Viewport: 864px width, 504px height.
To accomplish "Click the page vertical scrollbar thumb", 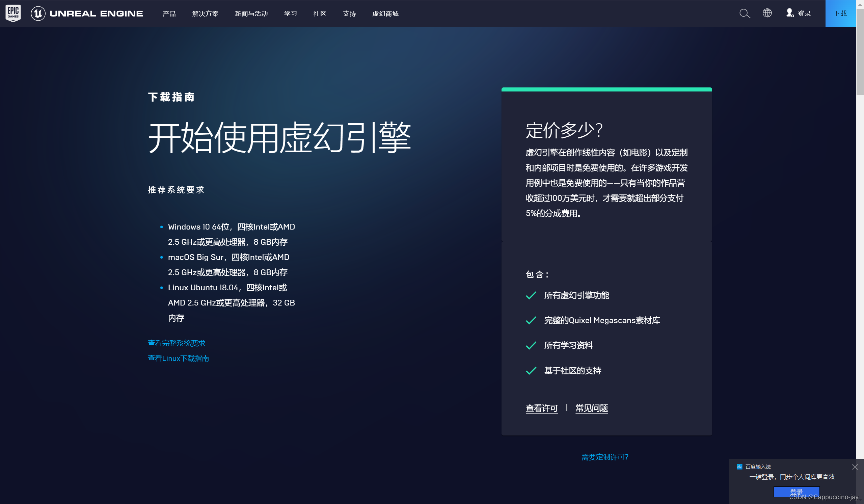I will [x=860, y=51].
